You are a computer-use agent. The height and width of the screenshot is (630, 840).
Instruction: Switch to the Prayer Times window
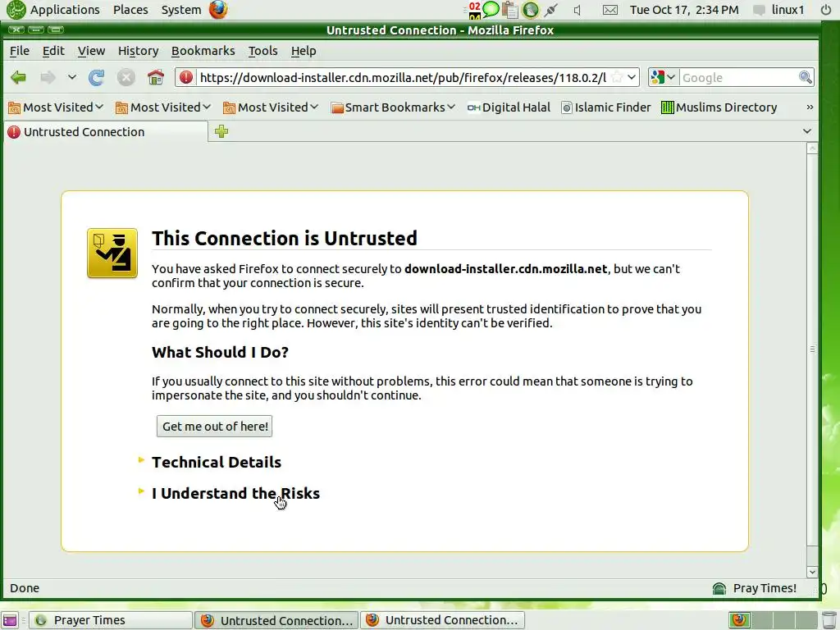coord(111,620)
